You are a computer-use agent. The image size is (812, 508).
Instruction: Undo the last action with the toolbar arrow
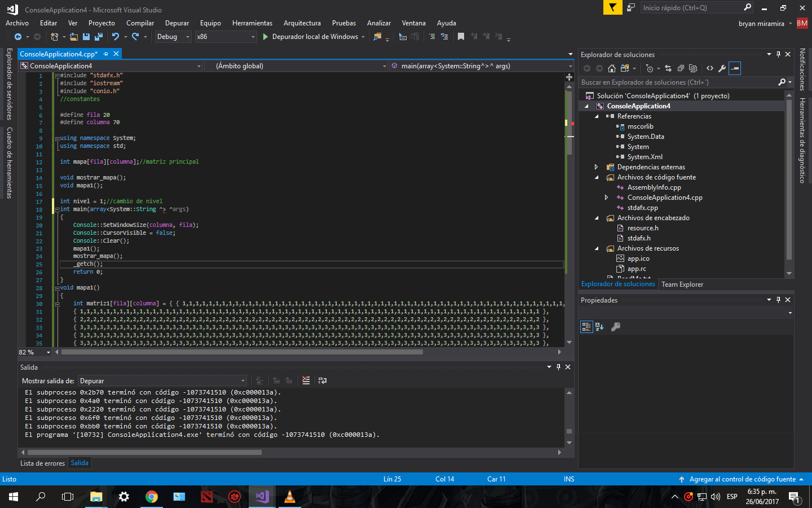[116, 37]
